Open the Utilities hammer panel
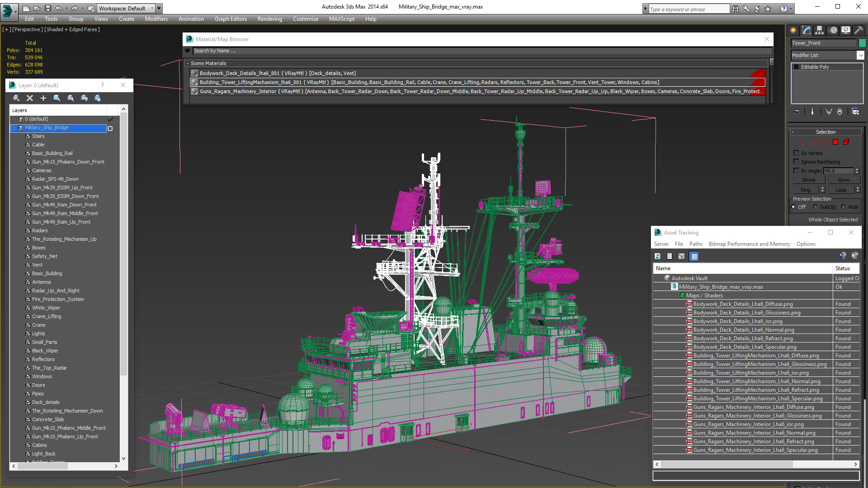The image size is (868, 488). (x=859, y=30)
